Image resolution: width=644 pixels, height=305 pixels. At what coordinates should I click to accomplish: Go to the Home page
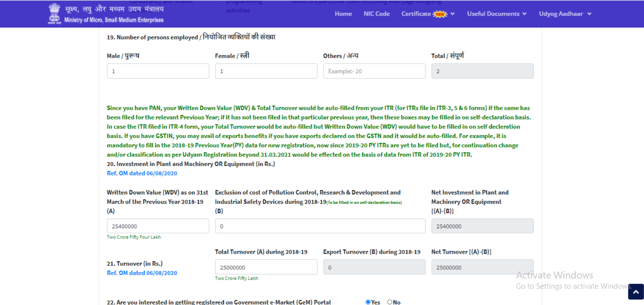(x=343, y=14)
